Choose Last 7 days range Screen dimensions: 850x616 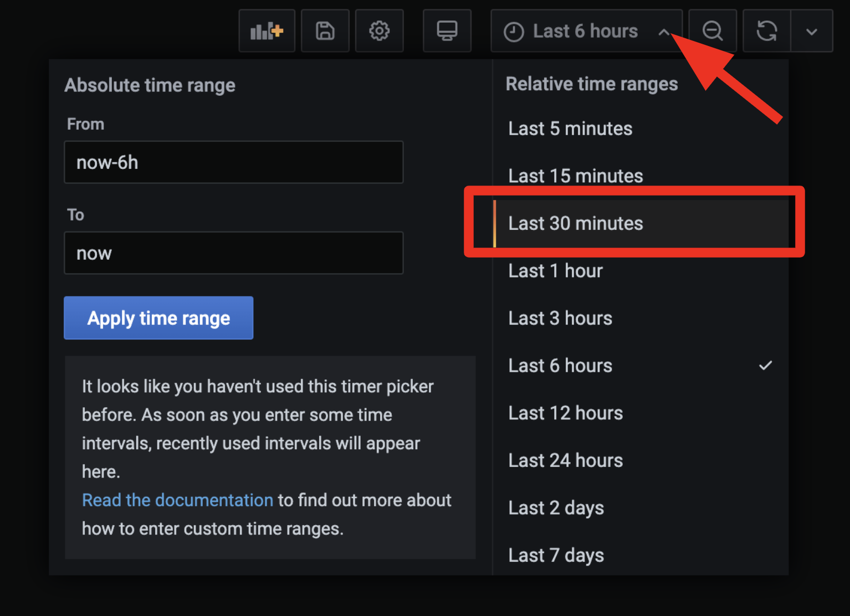556,555
